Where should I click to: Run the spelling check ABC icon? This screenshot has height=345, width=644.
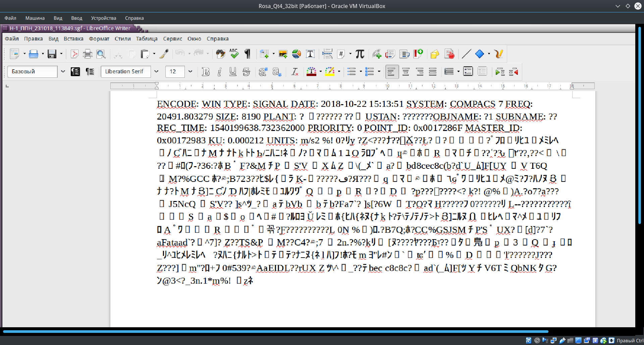coord(234,54)
